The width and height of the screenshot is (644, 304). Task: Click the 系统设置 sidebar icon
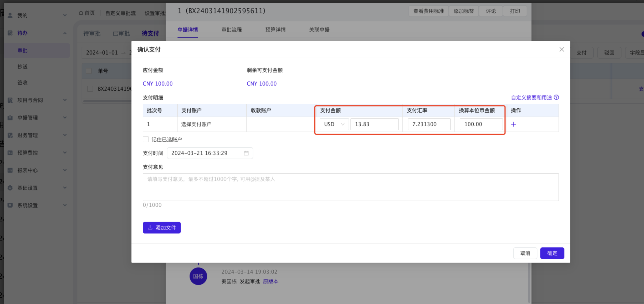coord(10,205)
